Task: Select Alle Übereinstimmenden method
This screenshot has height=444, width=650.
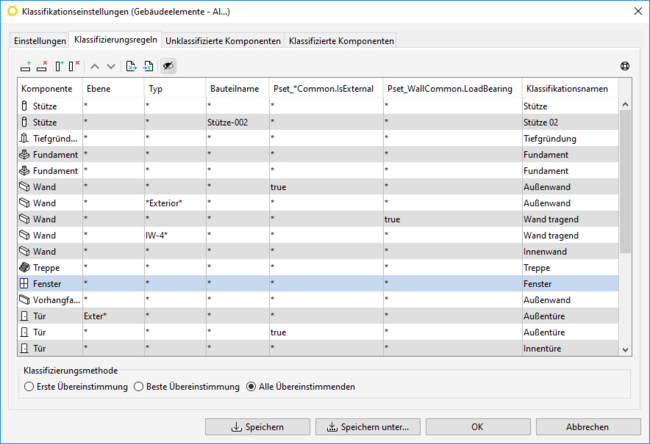Action: 251,387
